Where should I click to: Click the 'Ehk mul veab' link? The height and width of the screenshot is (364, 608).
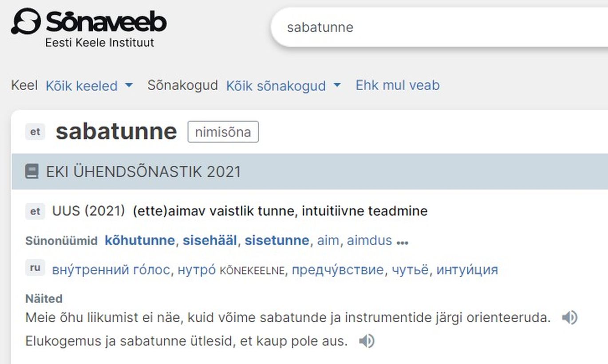[398, 85]
